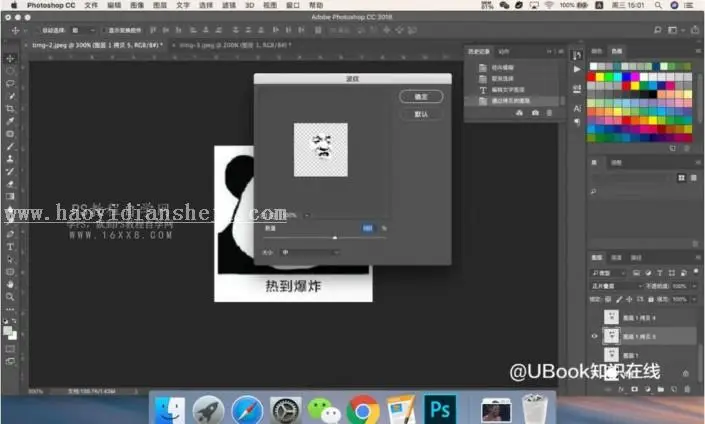Show the topmost layer via its eye column

point(594,317)
